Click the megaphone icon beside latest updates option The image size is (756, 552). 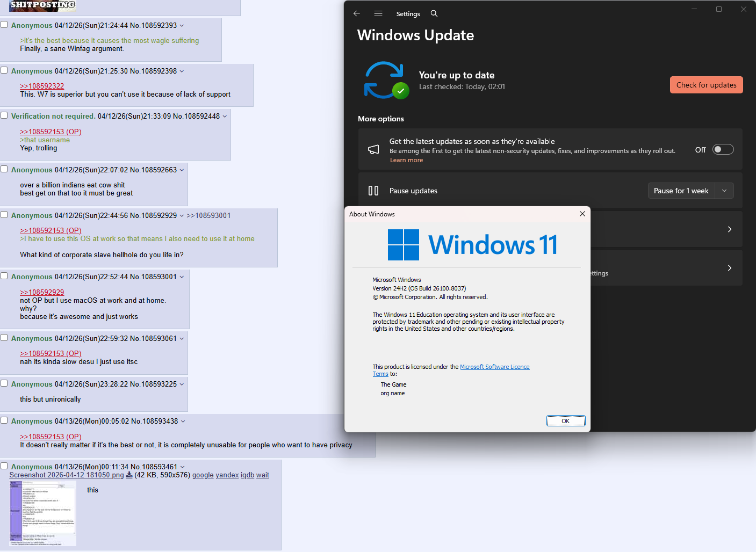(373, 149)
